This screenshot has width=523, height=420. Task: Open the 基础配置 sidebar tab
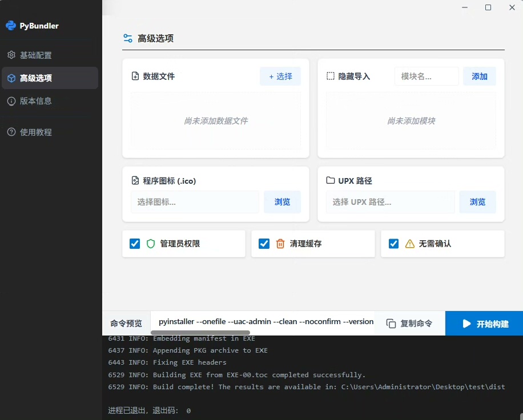click(36, 55)
